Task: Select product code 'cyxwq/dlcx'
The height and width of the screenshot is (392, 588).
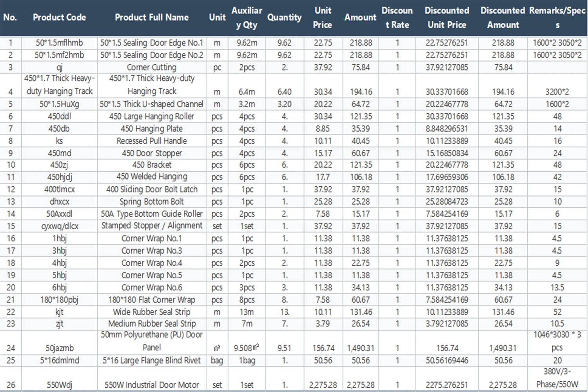Action: [59, 226]
